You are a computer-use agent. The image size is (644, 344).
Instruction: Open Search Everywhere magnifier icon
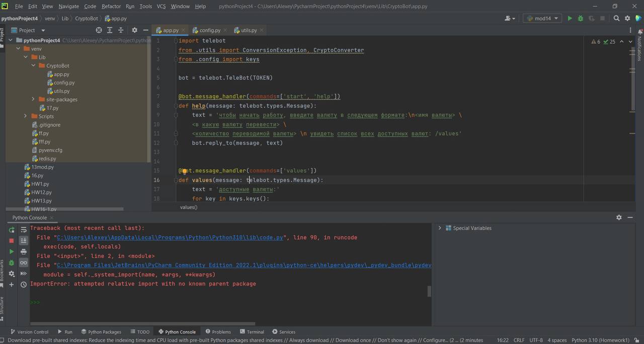[616, 19]
